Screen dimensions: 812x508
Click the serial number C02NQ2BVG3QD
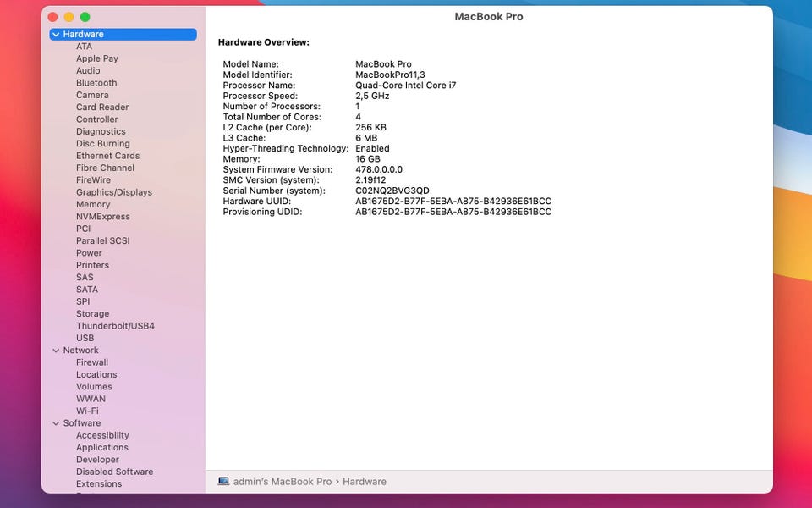392,190
